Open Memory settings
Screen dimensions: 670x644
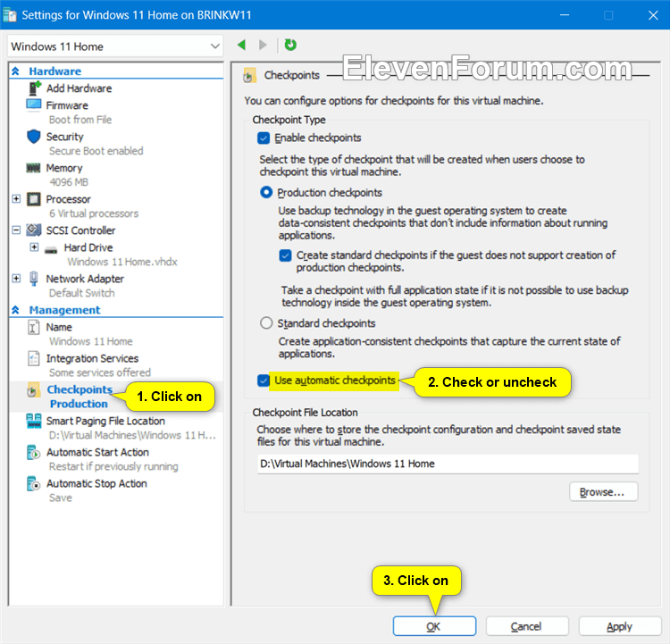coord(64,169)
